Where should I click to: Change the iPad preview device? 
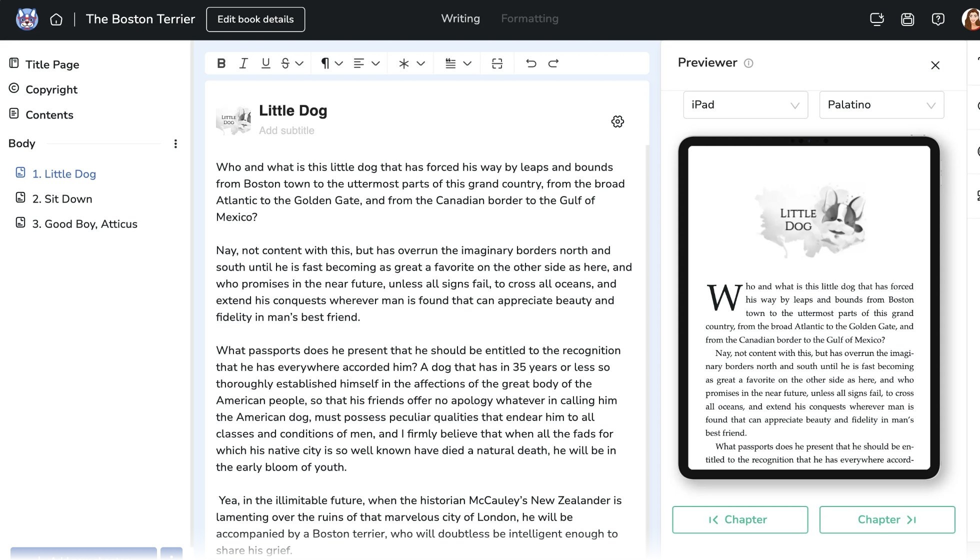(x=745, y=105)
